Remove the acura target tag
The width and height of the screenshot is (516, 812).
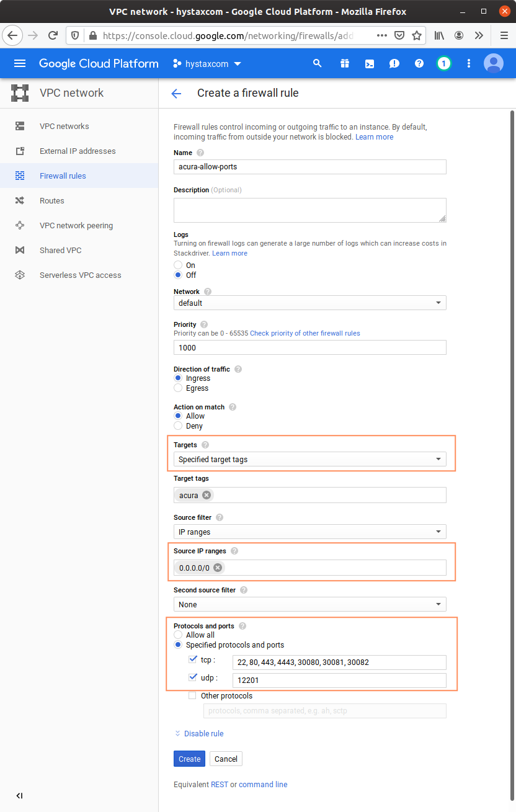pyautogui.click(x=207, y=495)
